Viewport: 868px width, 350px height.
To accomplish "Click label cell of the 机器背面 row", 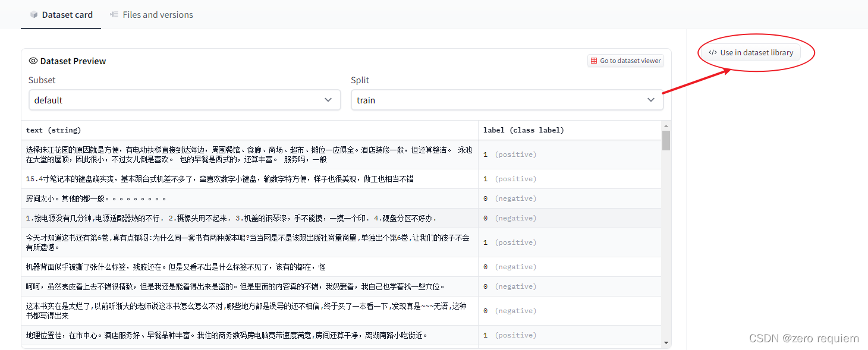I will [570, 267].
